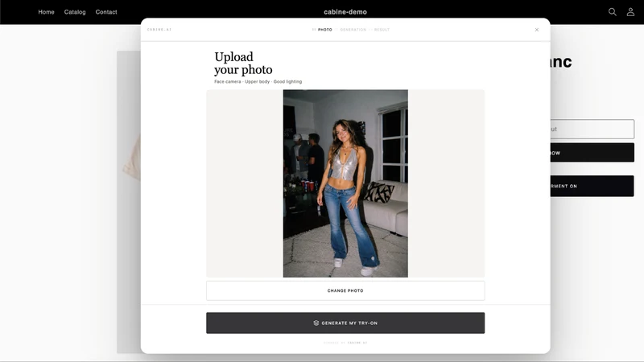Click the powered by Cabine.ai footer link
The height and width of the screenshot is (362, 644).
(x=345, y=343)
